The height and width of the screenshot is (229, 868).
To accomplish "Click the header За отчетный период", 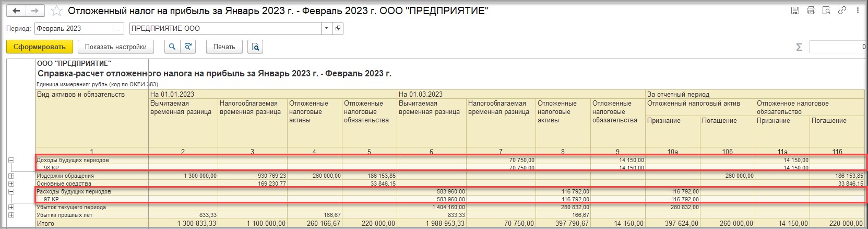I will pyautogui.click(x=679, y=95).
